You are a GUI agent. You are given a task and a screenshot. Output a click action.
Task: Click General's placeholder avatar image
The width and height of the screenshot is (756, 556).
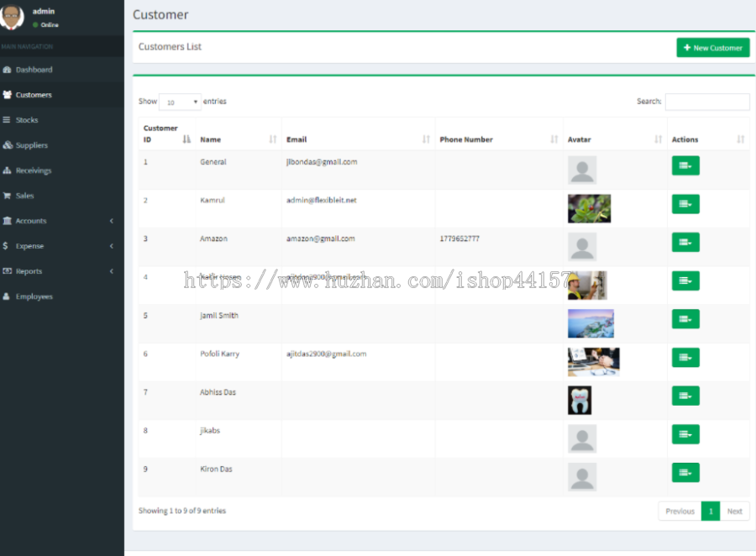582,170
